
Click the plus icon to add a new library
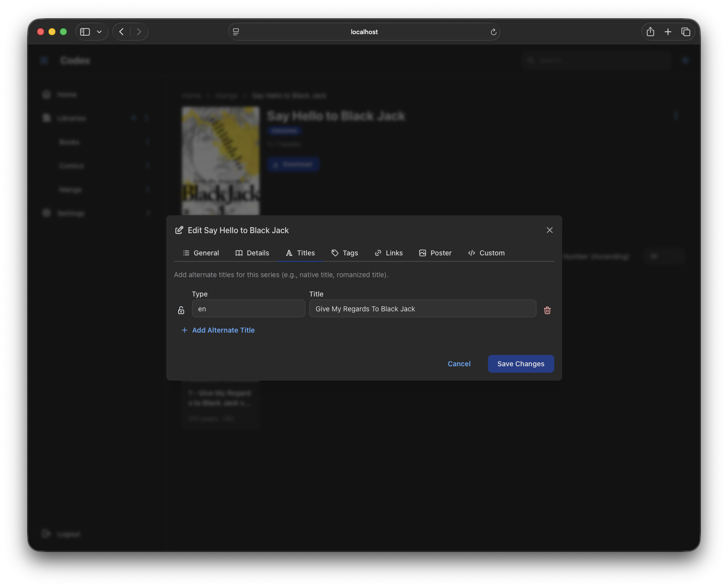(133, 118)
